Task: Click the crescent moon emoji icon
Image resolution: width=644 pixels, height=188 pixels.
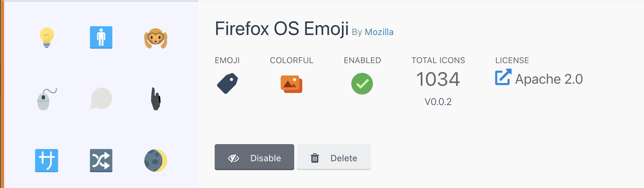Action: coord(156,161)
